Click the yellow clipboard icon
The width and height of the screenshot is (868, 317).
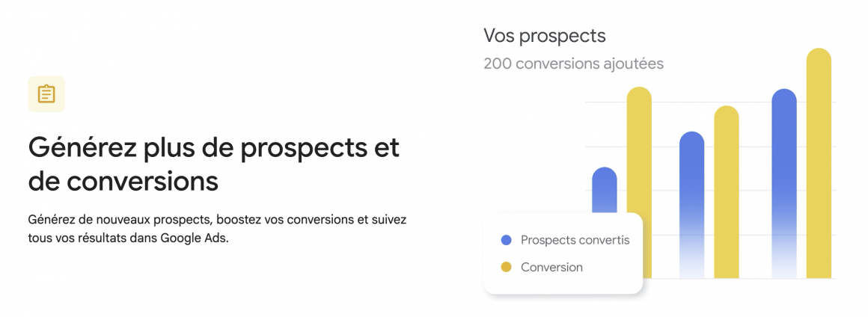pyautogui.click(x=46, y=94)
